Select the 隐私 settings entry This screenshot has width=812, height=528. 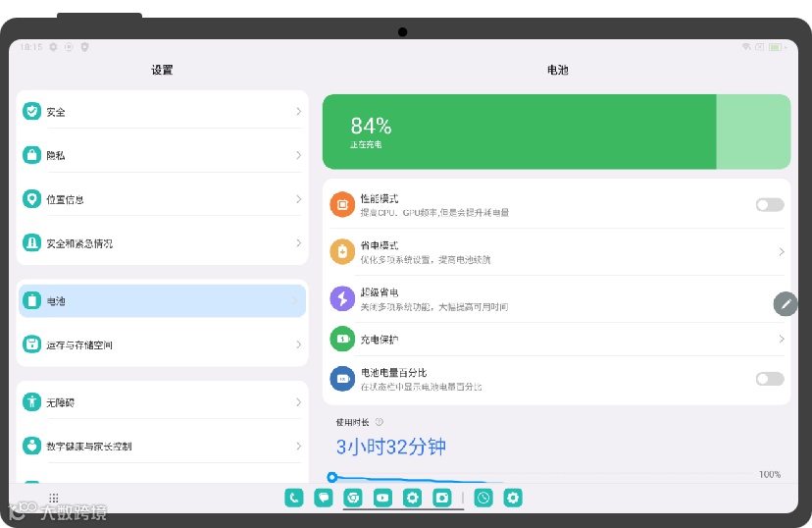tap(162, 155)
